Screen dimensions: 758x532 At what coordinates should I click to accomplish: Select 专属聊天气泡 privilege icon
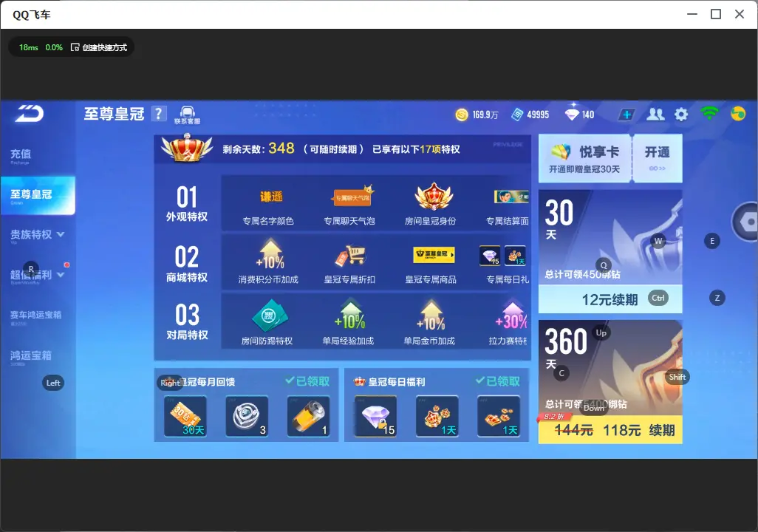[x=353, y=197]
